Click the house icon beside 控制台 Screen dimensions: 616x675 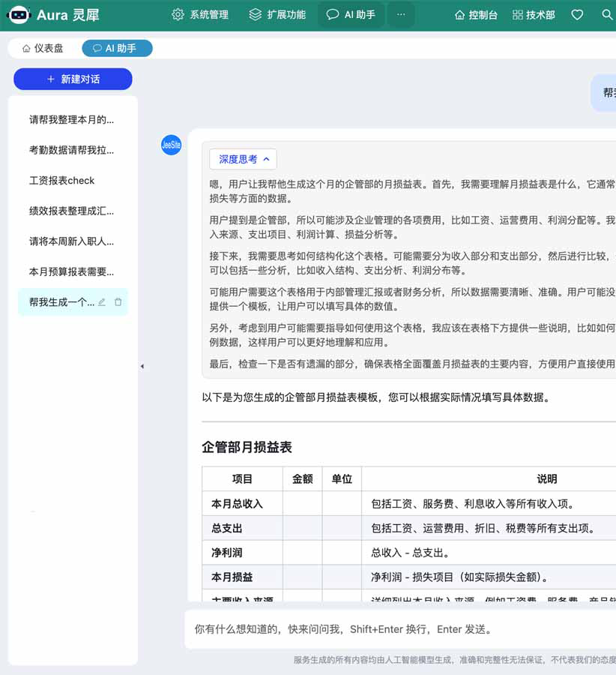[x=459, y=15]
